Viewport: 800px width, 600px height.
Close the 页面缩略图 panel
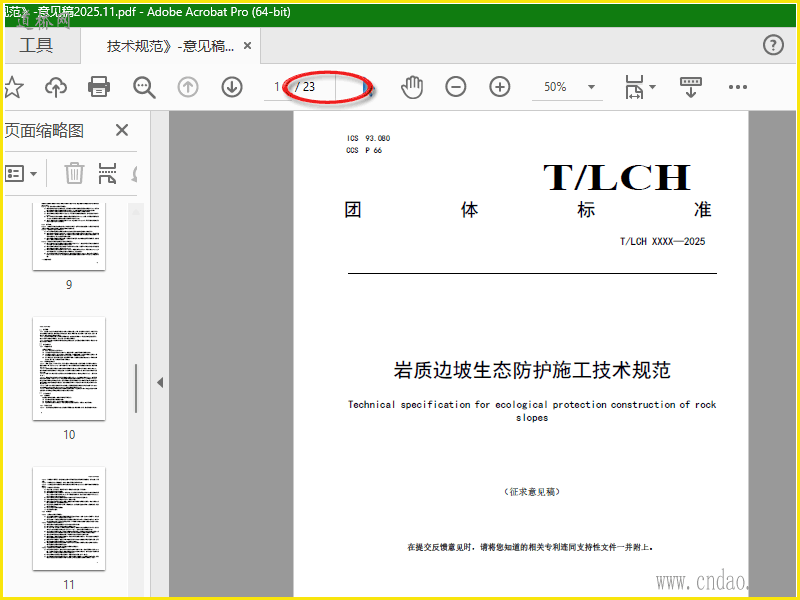click(122, 130)
